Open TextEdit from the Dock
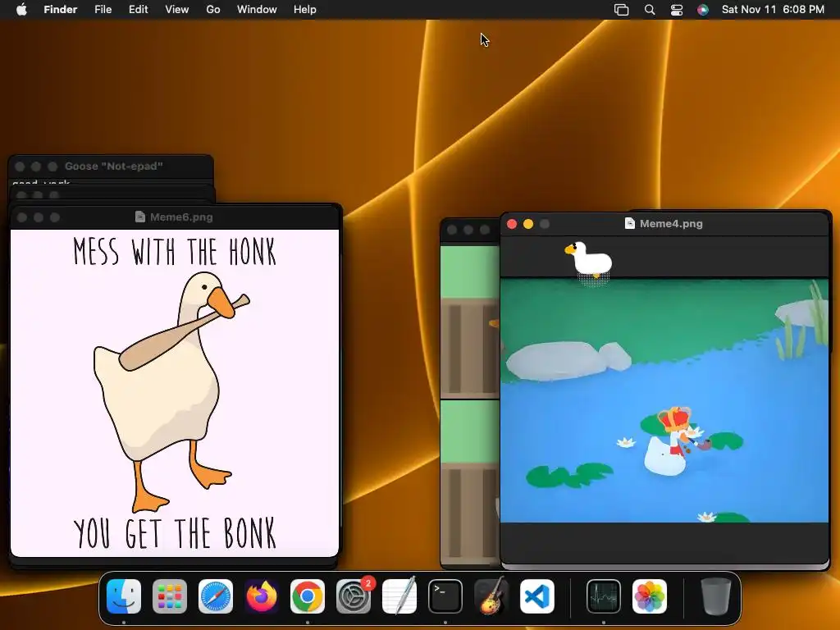The image size is (840, 630). click(x=399, y=596)
